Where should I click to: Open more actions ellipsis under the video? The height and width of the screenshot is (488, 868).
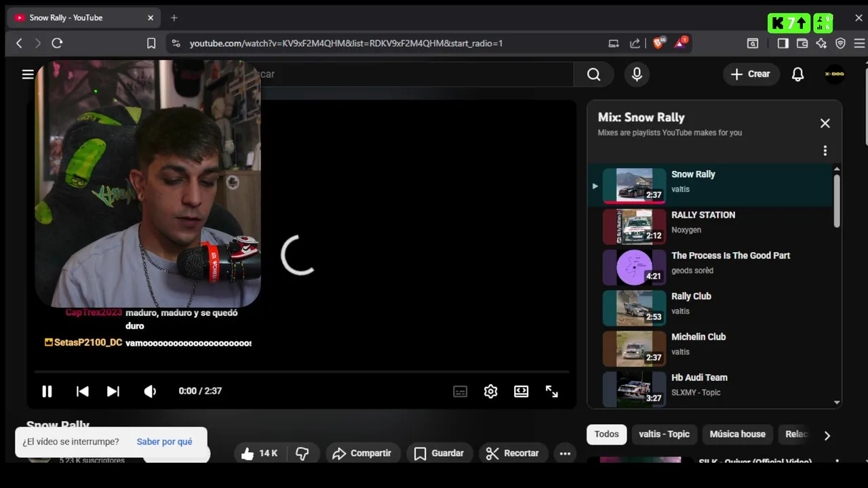(565, 453)
